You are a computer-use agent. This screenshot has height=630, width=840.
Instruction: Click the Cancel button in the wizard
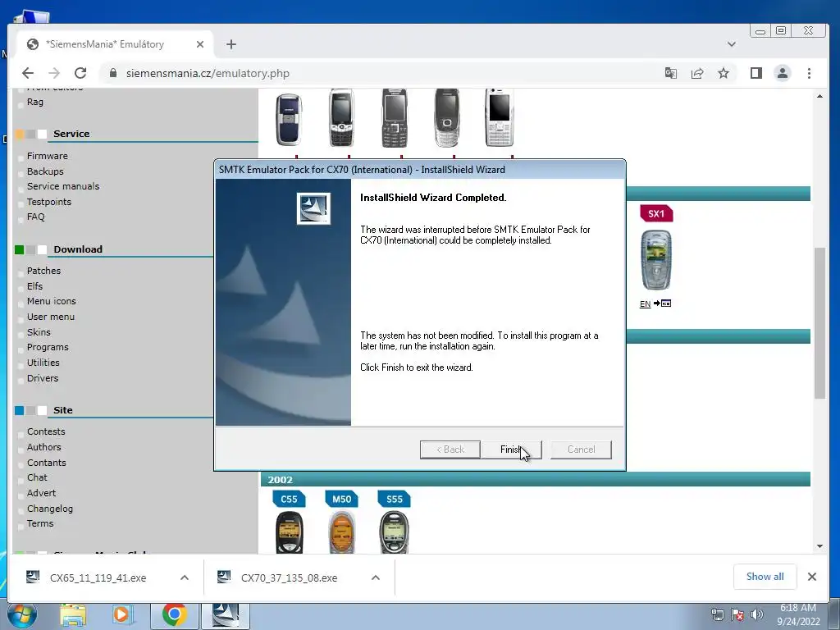[x=582, y=450]
